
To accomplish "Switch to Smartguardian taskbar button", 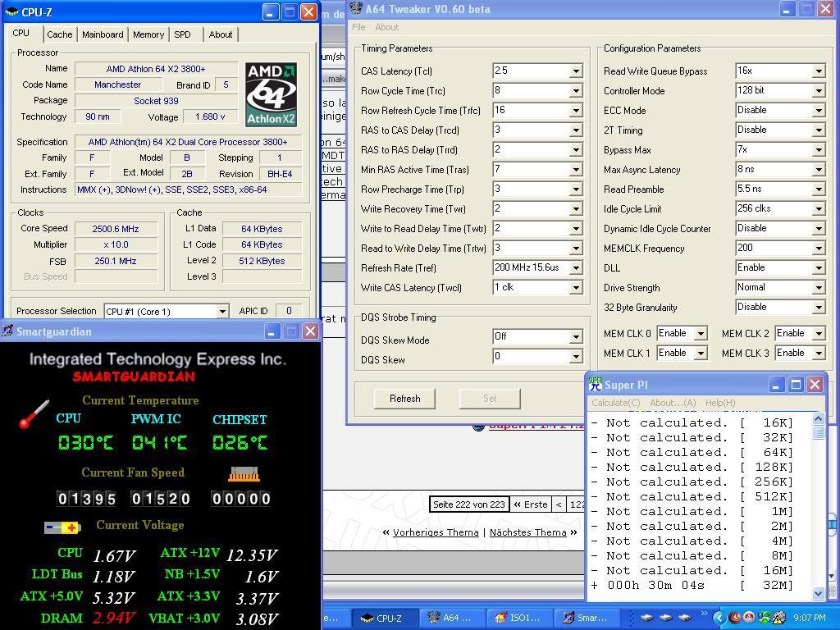I will coord(586,618).
